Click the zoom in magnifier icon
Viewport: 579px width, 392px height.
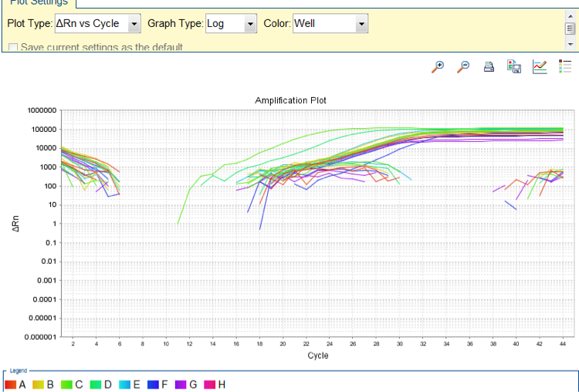(x=438, y=66)
